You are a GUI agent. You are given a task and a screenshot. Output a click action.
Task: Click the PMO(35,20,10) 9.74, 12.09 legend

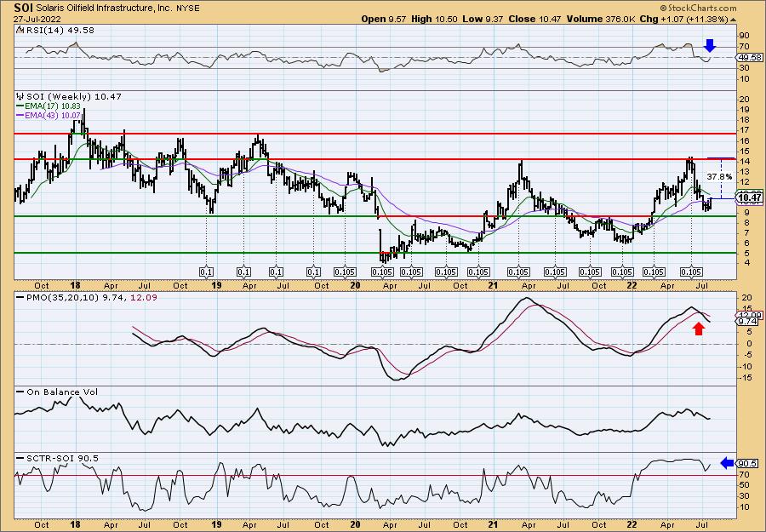tap(87, 297)
